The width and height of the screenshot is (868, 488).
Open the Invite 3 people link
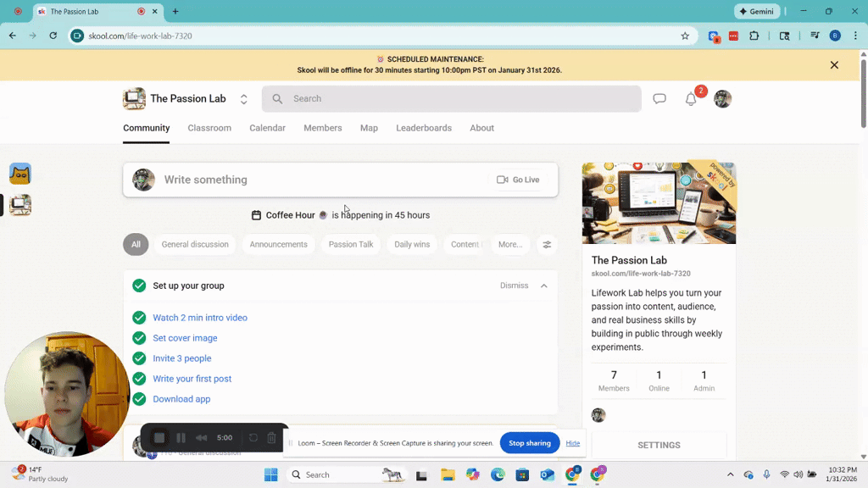(x=182, y=358)
